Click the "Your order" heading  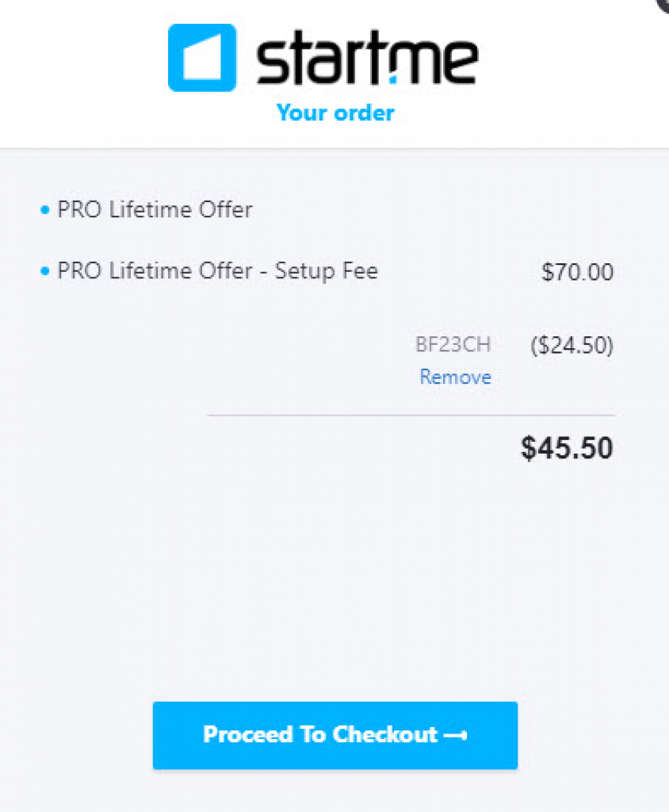pos(335,113)
